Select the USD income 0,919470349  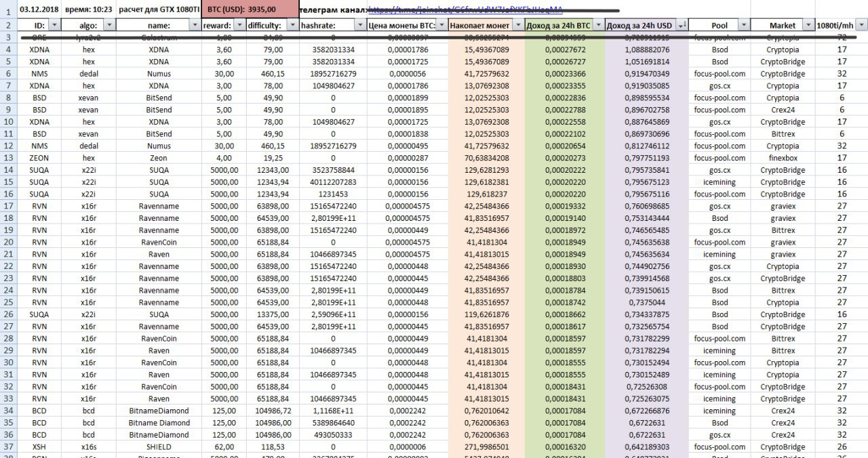646,74
